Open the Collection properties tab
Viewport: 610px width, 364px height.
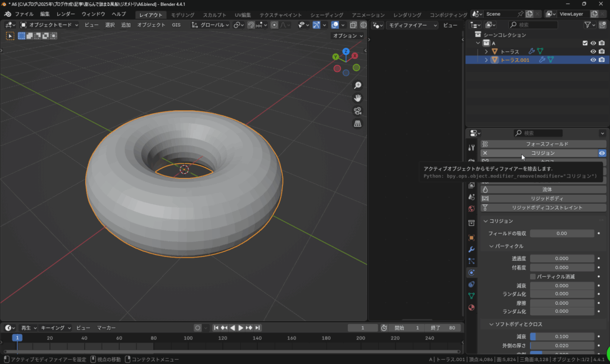coord(472,223)
